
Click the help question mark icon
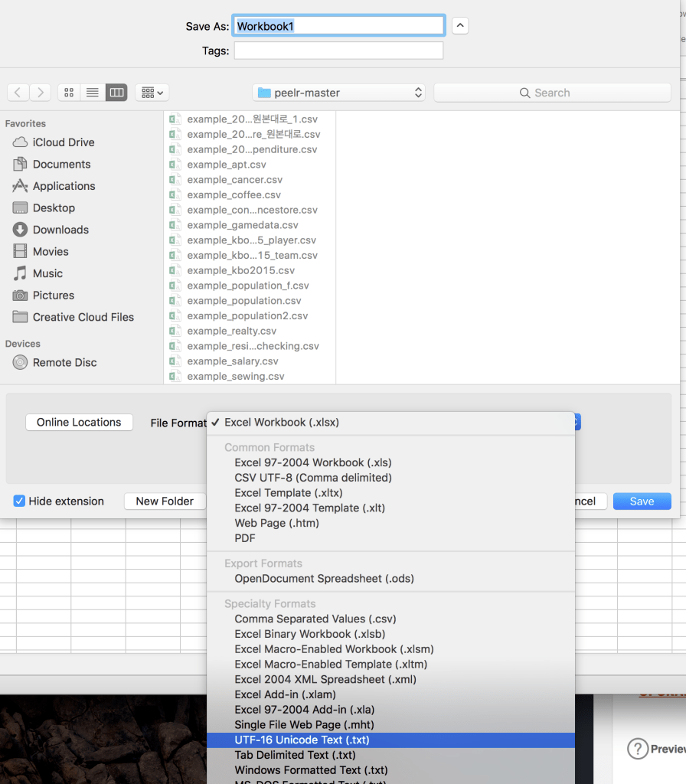[638, 749]
